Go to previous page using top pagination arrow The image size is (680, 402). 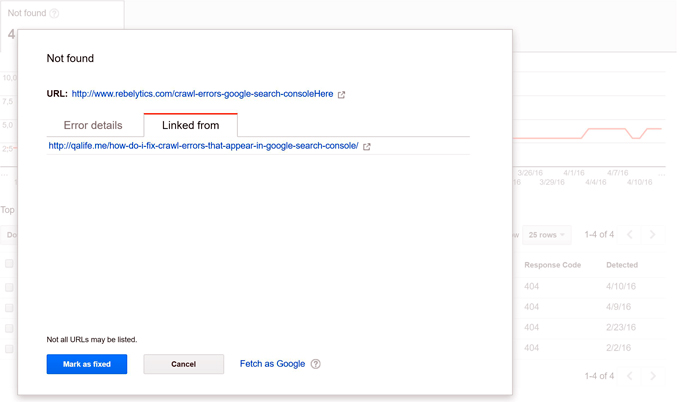click(x=630, y=235)
